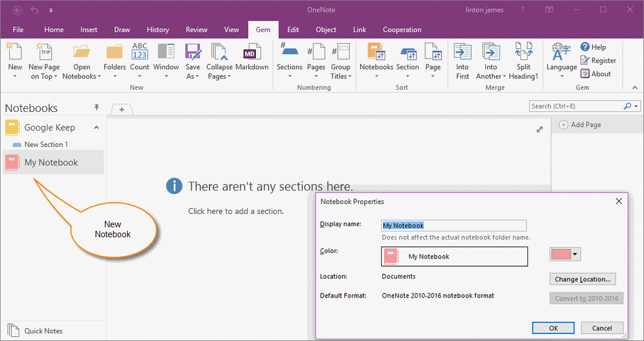Click the Numbering Pages icon
The width and height of the screenshot is (644, 341).
(x=316, y=52)
